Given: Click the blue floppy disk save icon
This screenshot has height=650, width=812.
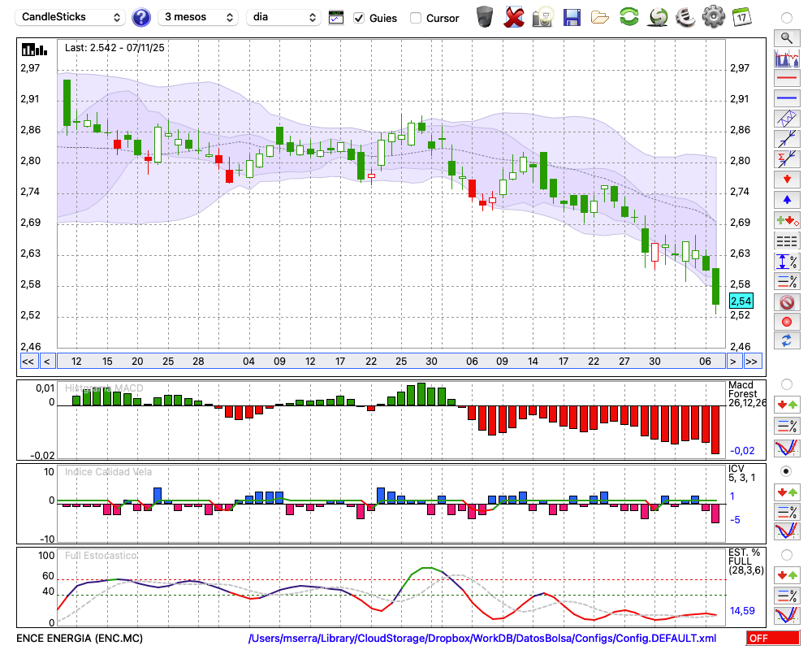Looking at the screenshot, I should tap(572, 17).
